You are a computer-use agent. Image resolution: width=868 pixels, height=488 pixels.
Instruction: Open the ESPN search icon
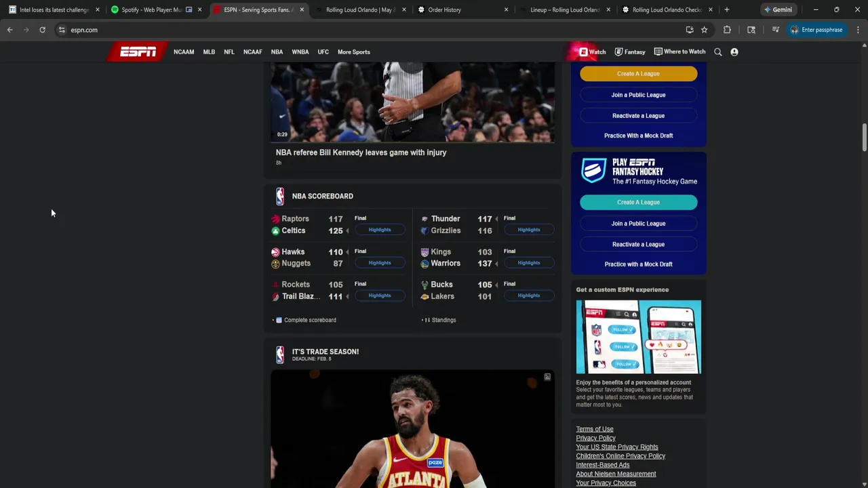point(718,52)
